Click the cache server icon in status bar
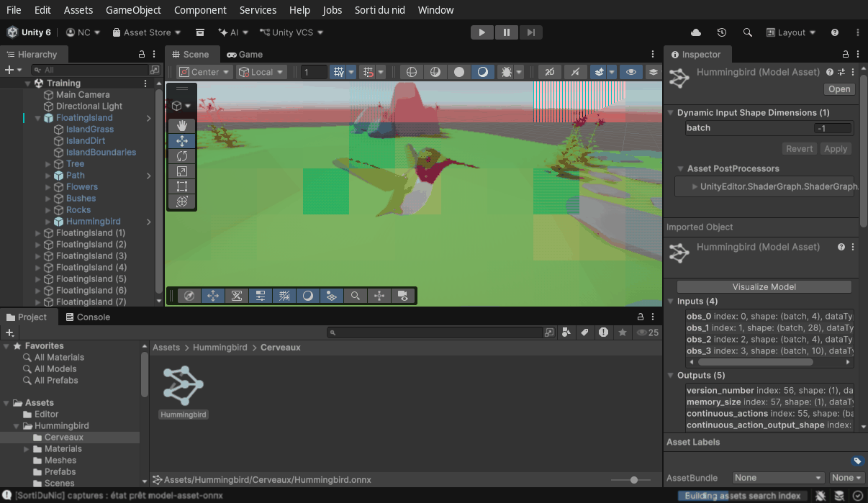 [839, 495]
